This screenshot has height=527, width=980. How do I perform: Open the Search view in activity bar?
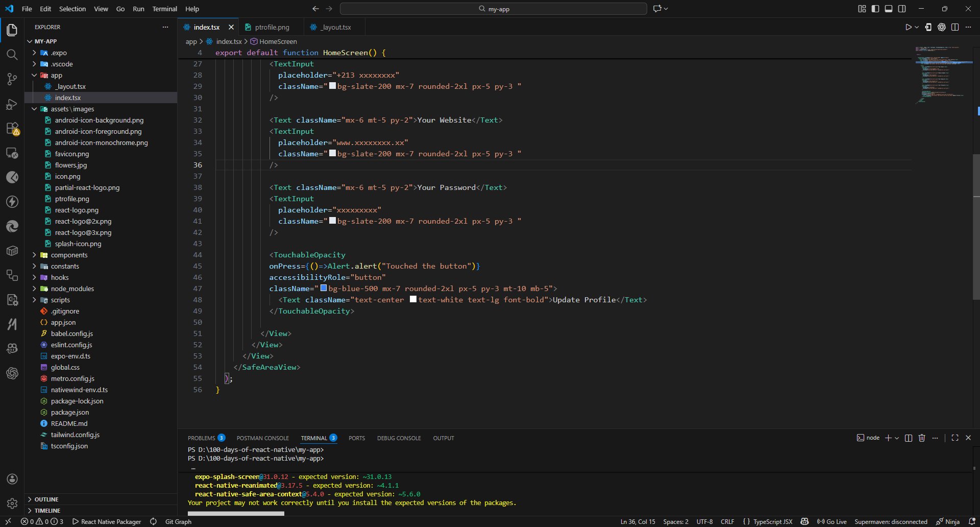pyautogui.click(x=12, y=55)
